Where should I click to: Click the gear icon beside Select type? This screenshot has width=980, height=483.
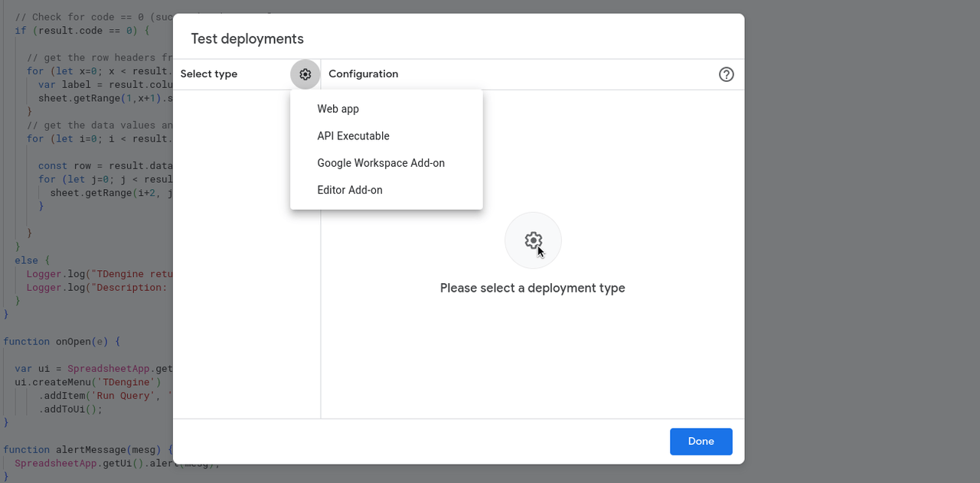click(x=305, y=74)
